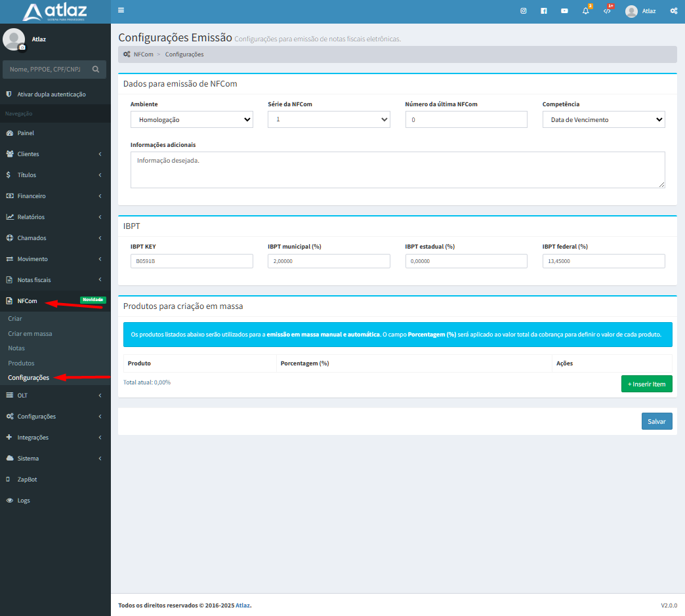
Task: Open the YouTube icon in the top bar
Action: (x=564, y=11)
